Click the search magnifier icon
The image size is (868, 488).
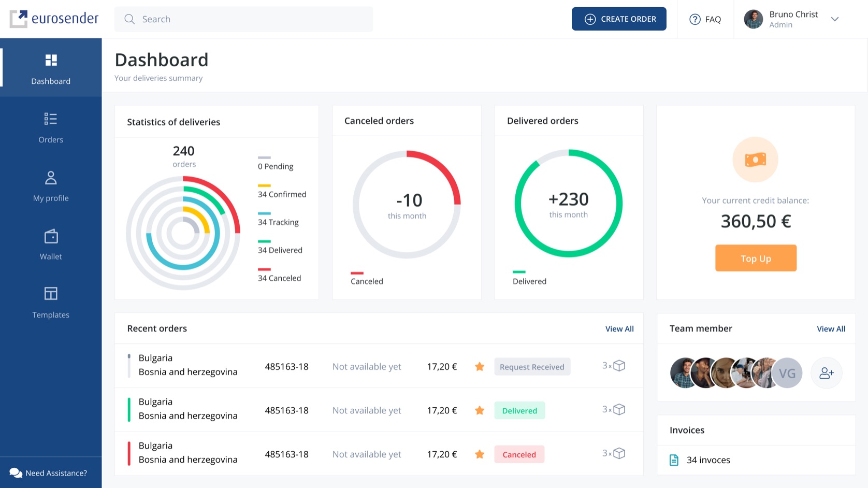(129, 19)
